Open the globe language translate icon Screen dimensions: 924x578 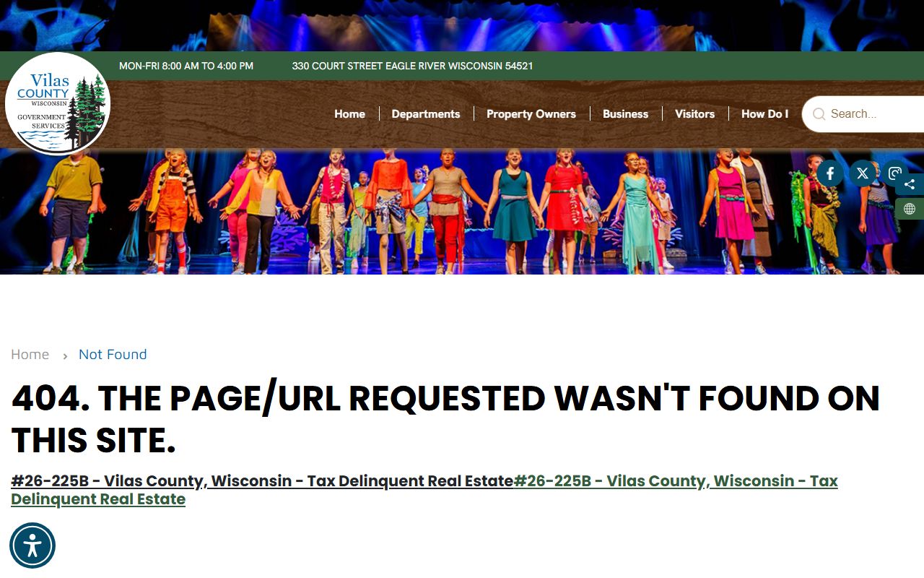click(x=910, y=209)
